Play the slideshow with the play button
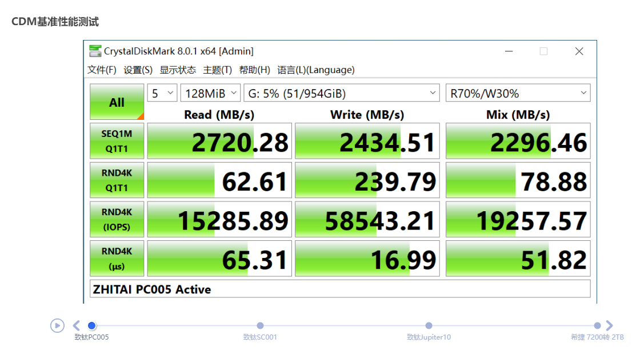The height and width of the screenshot is (355, 644). [x=58, y=326]
